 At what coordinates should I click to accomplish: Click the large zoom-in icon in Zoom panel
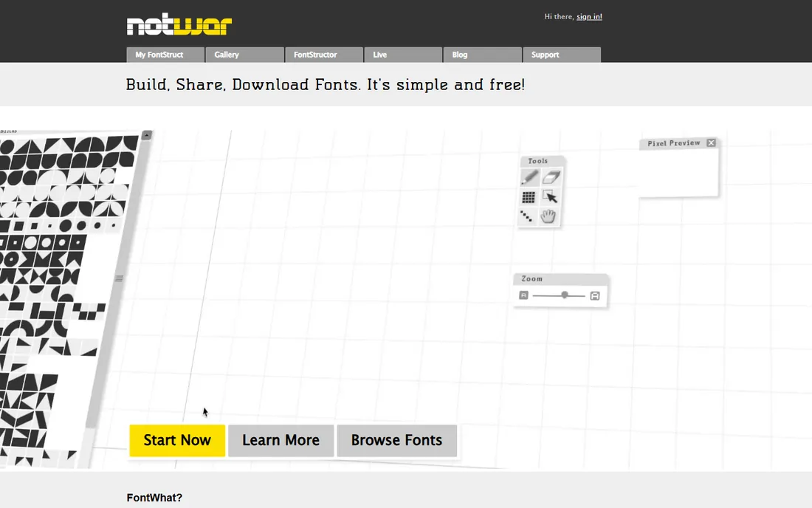595,295
